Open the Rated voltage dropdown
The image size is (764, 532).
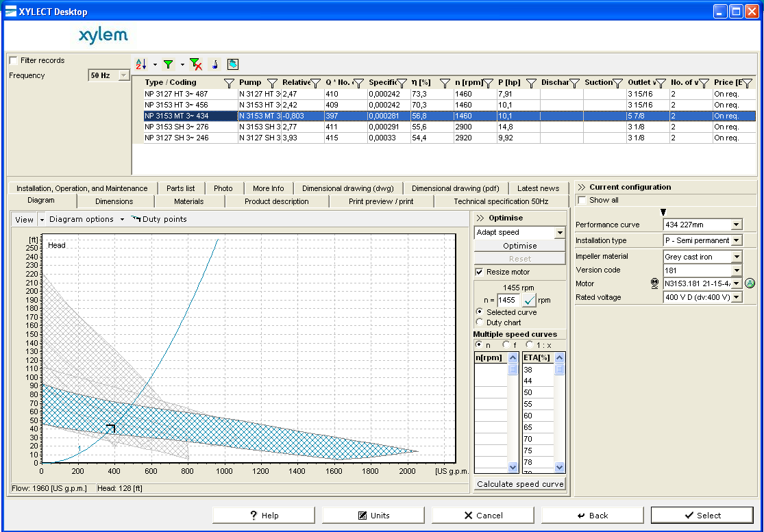point(736,297)
